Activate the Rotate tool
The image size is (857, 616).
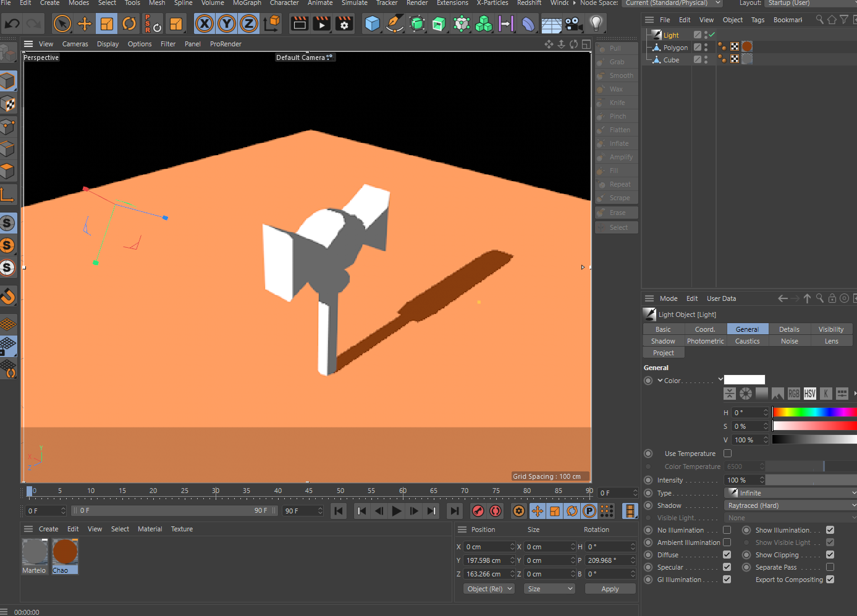[129, 24]
